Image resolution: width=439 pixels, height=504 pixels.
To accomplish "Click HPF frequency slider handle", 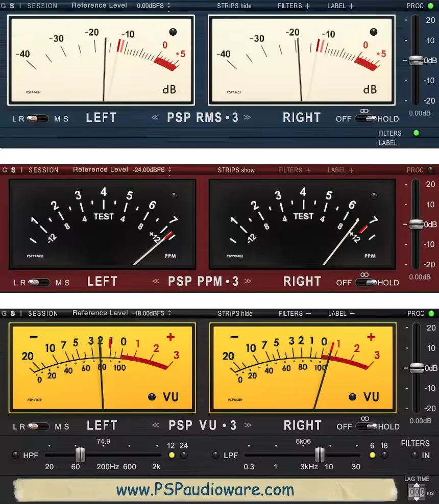I will 80,455.
